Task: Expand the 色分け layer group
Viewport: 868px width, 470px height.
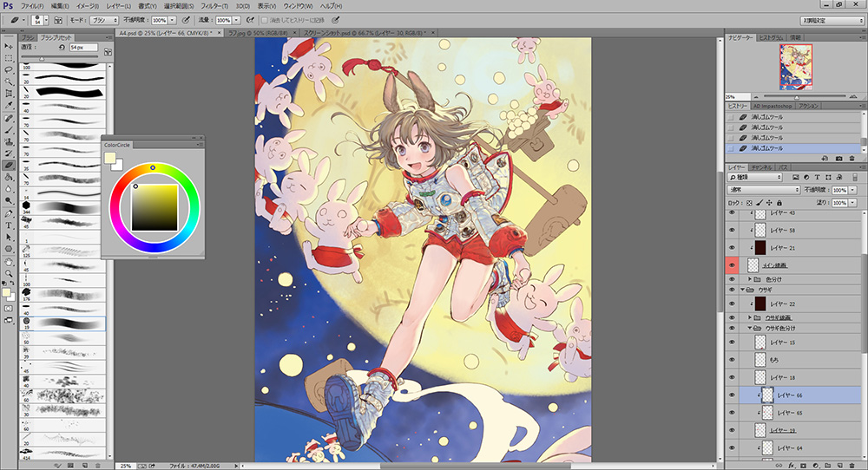Action: pos(750,279)
